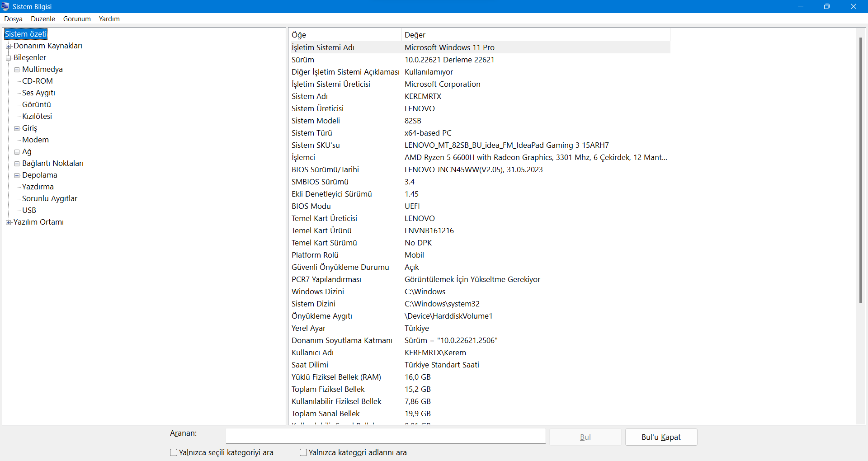The width and height of the screenshot is (868, 461).
Task: Click the 'Platform Rolü' row label
Action: [315, 255]
